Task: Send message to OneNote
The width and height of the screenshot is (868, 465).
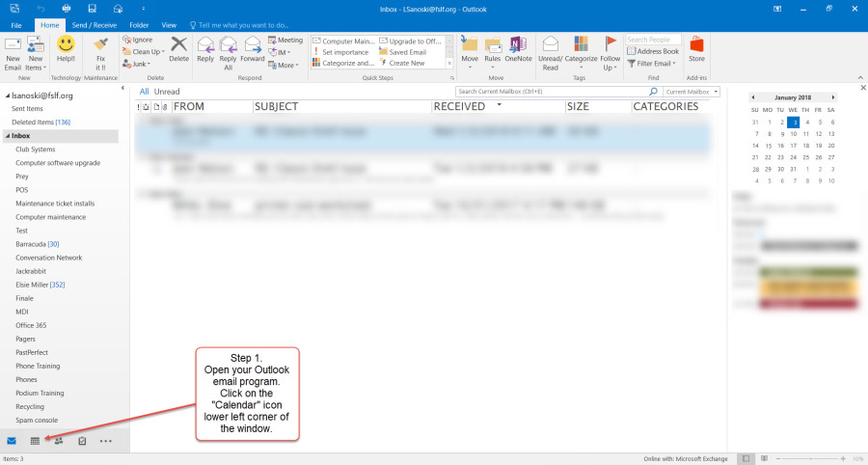Action: point(518,49)
